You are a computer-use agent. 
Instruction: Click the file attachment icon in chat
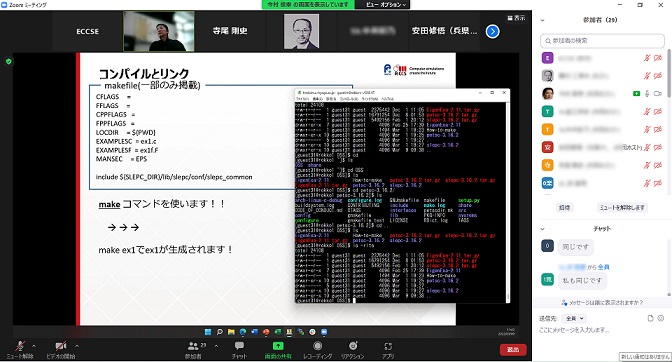coord(650,318)
